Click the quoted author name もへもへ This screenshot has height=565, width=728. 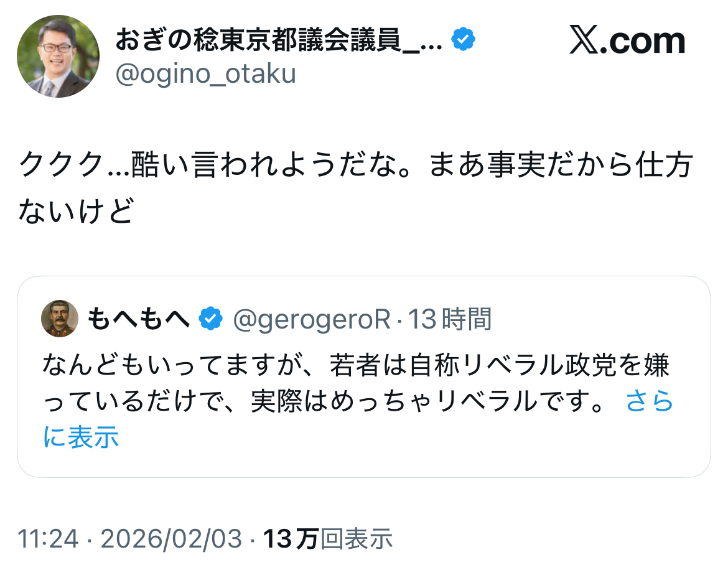pyautogui.click(x=138, y=320)
